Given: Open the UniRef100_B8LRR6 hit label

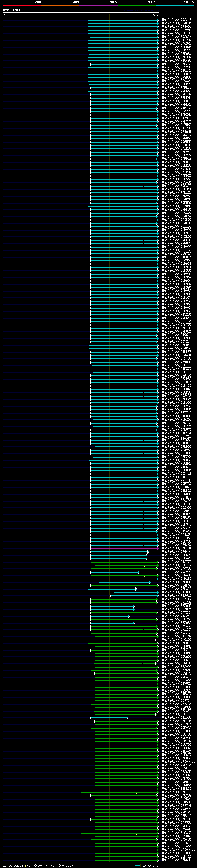Looking at the screenshot, I should click(x=177, y=84).
